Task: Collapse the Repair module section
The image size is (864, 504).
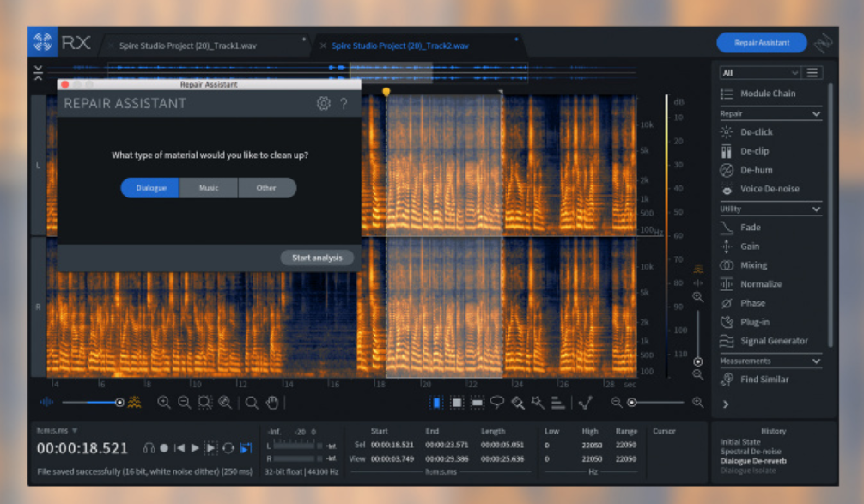Action: tap(816, 114)
